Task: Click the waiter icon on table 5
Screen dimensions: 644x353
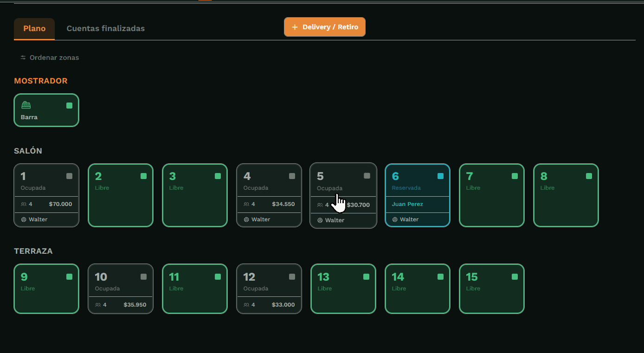Action: (x=320, y=220)
